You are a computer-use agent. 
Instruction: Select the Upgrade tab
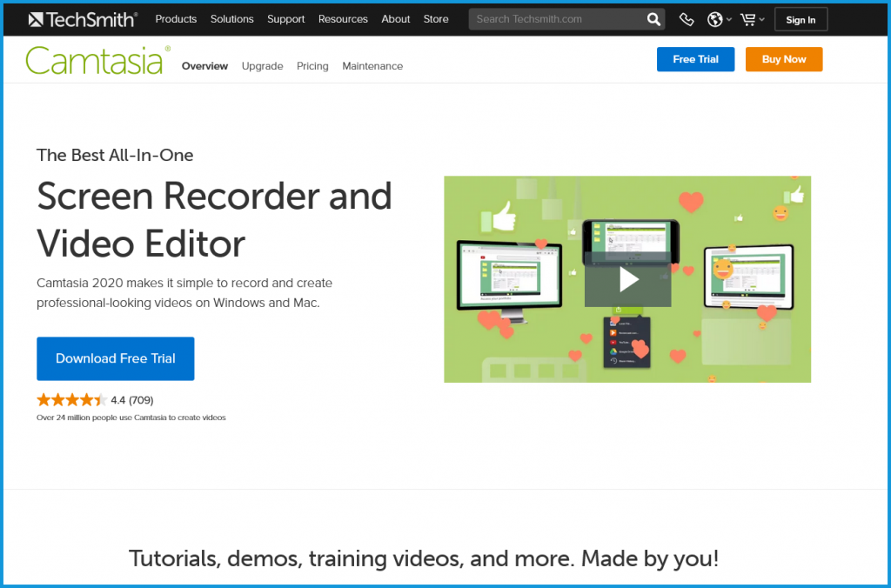[x=262, y=66]
